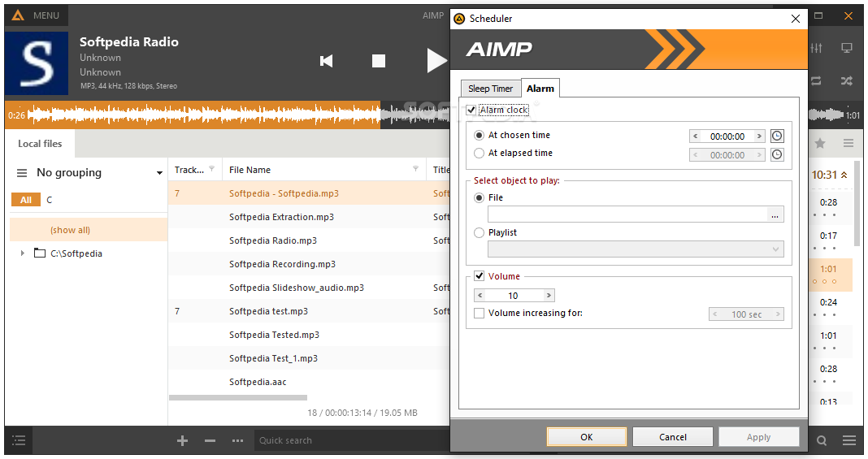Add files with the plus icon
The width and height of the screenshot is (868, 459).
tap(182, 441)
